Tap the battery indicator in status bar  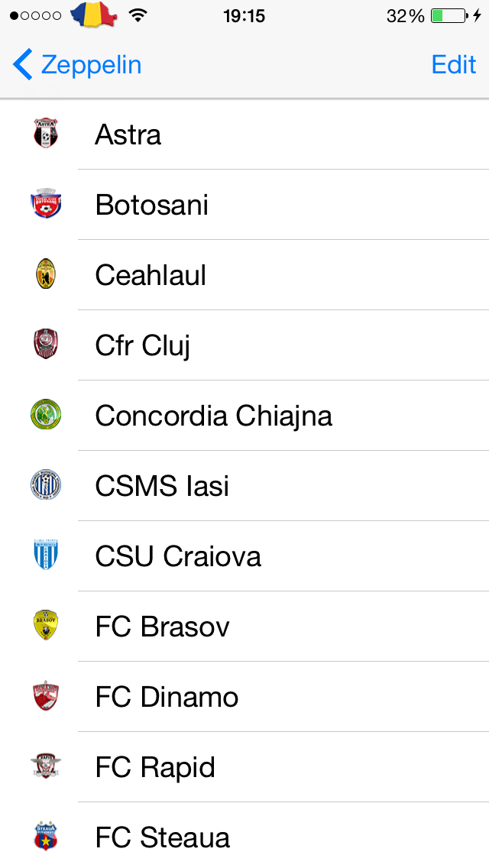coord(449,15)
